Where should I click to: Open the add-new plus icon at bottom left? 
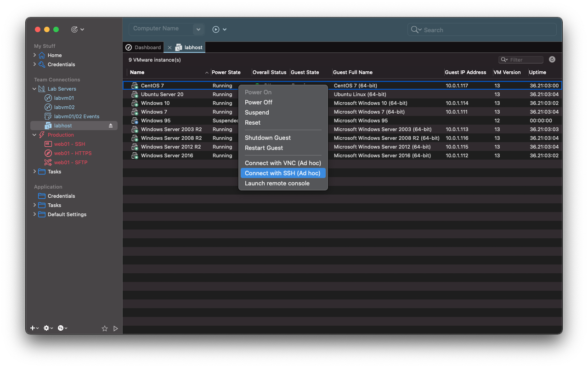pyautogui.click(x=32, y=328)
